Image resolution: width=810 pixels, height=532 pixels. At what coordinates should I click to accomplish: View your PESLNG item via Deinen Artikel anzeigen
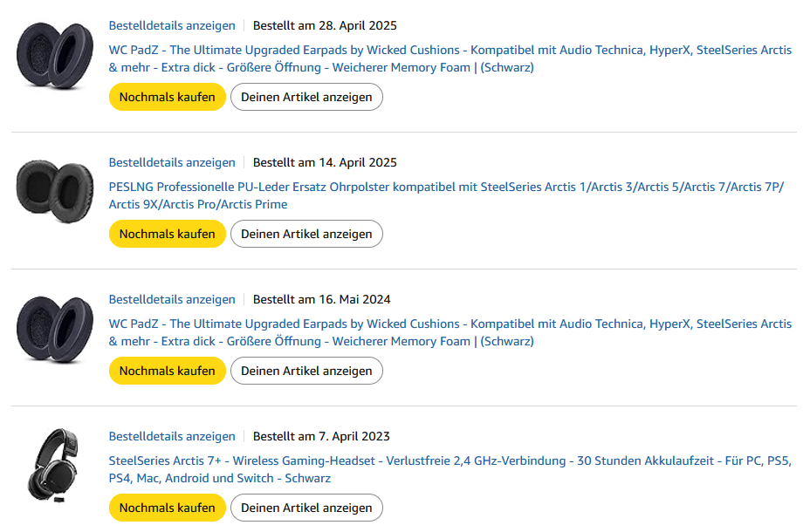click(x=306, y=234)
